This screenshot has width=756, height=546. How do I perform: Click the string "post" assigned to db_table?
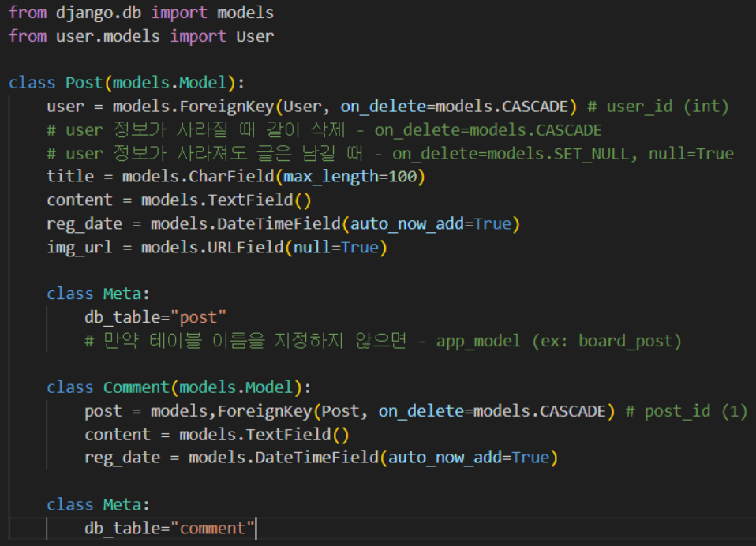[x=198, y=317]
